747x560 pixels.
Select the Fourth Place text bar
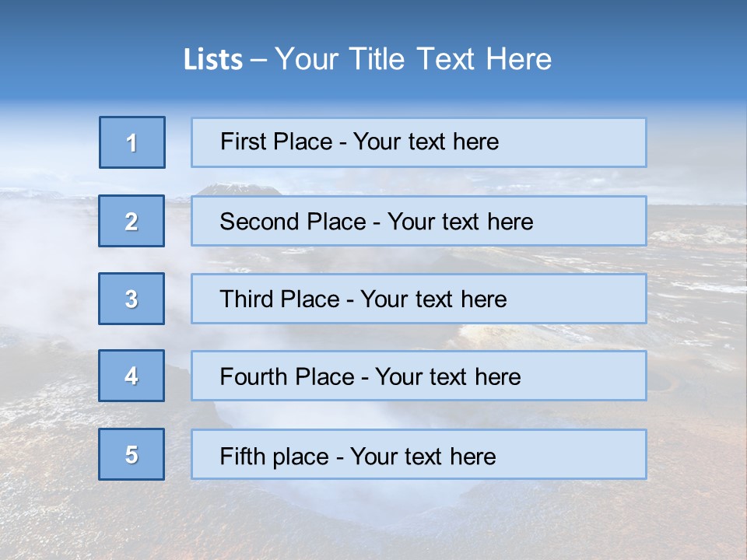(419, 376)
